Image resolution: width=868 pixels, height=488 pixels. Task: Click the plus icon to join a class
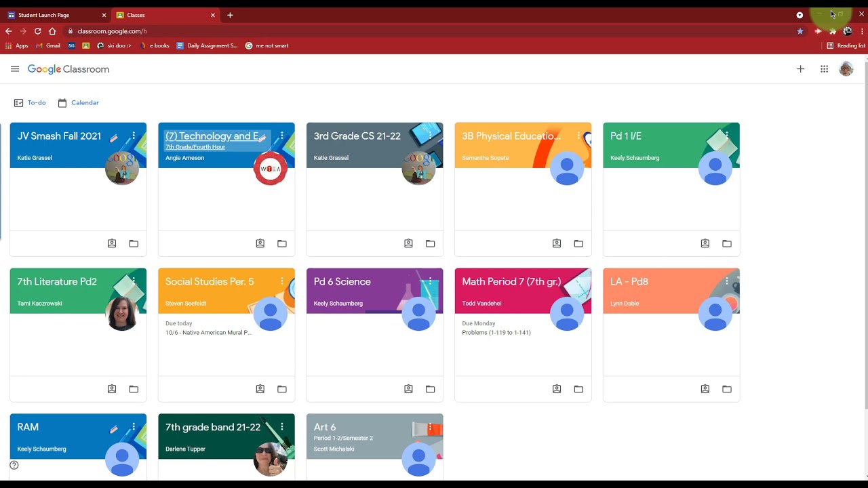800,69
